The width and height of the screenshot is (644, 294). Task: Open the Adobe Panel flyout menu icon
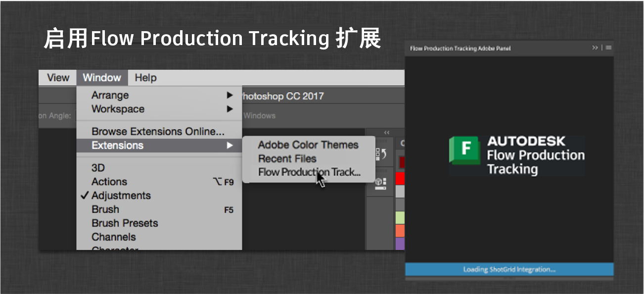pos(609,48)
